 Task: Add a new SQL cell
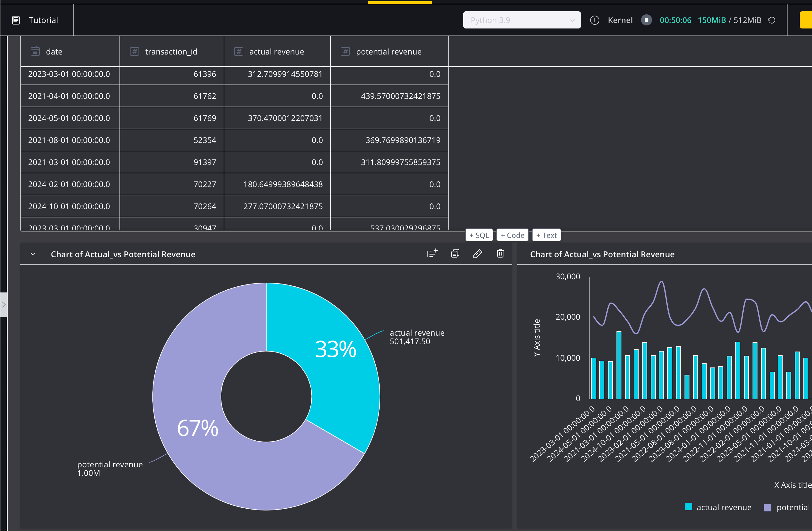(479, 235)
